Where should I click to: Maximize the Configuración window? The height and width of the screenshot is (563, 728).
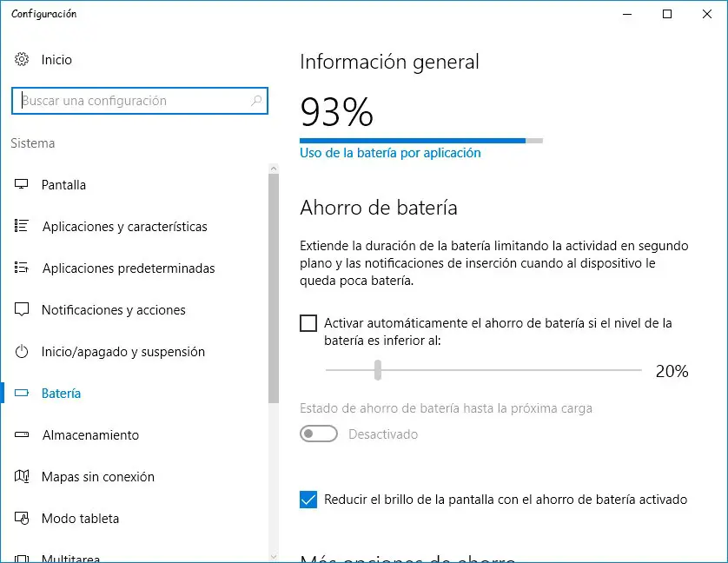[666, 14]
